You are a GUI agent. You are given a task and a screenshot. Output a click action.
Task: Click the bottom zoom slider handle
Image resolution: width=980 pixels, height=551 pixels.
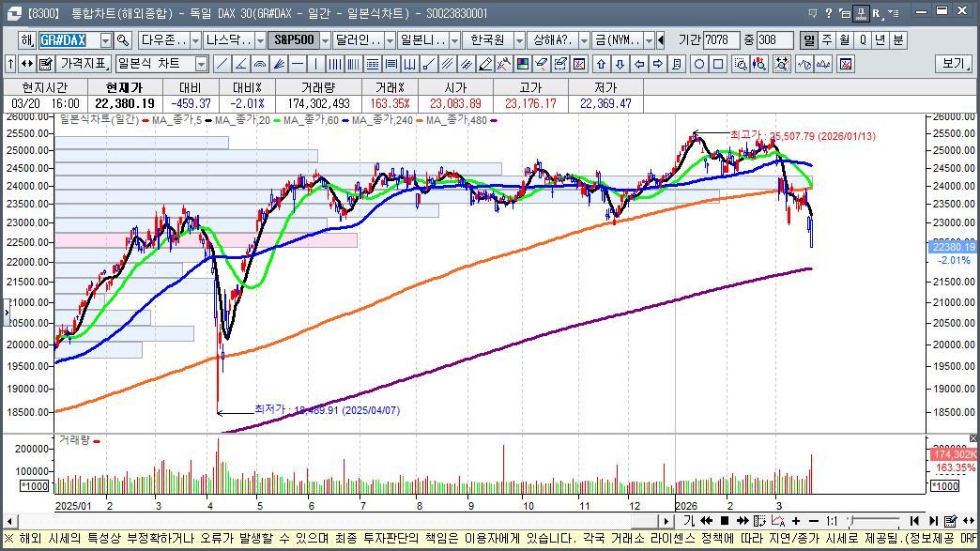pyautogui.click(x=852, y=520)
